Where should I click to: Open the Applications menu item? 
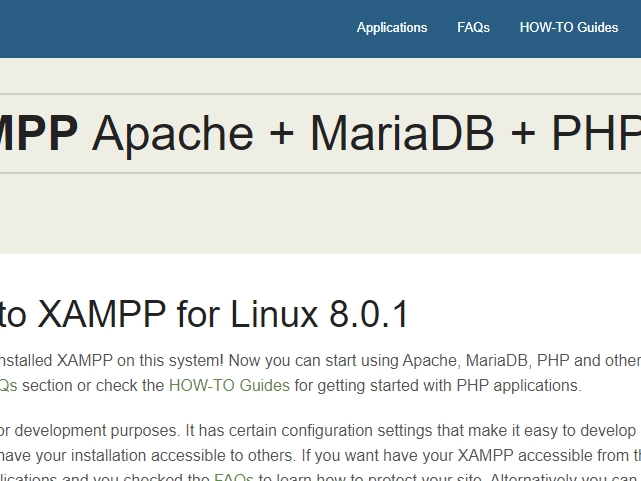392,27
